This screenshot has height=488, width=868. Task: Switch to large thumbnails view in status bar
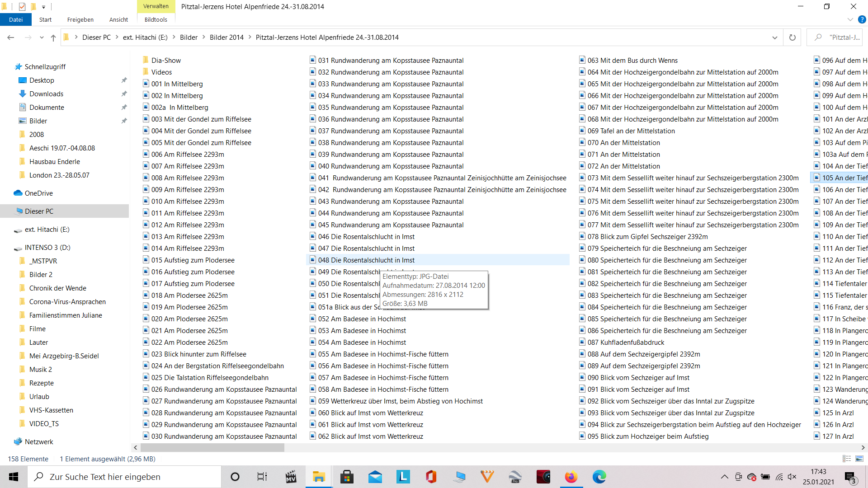coord(859,459)
